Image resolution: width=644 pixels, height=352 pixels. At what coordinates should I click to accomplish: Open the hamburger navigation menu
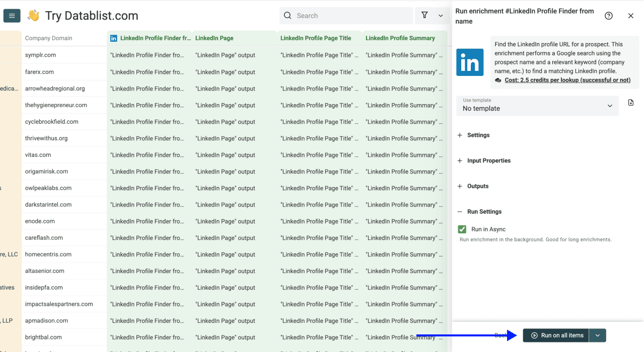(12, 16)
